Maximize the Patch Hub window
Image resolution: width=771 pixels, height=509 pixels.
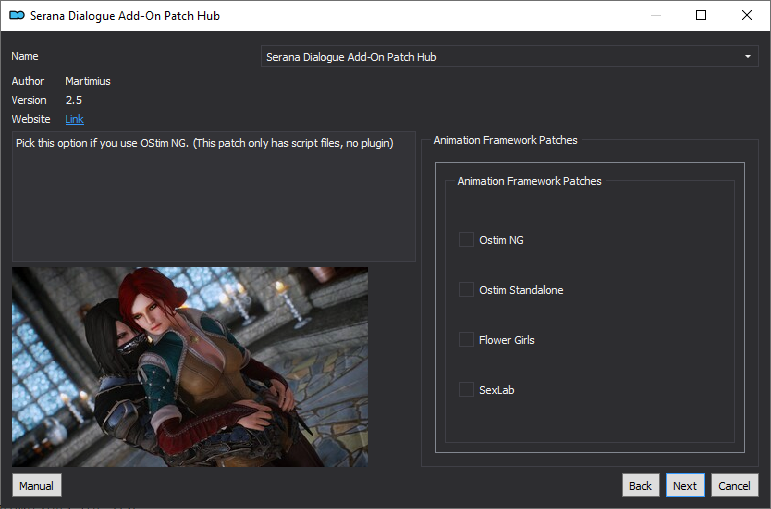click(701, 15)
